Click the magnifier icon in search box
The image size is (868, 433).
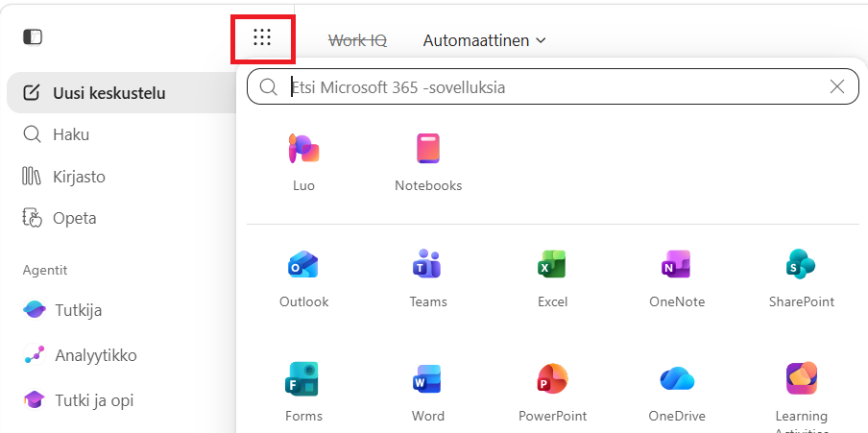(269, 87)
